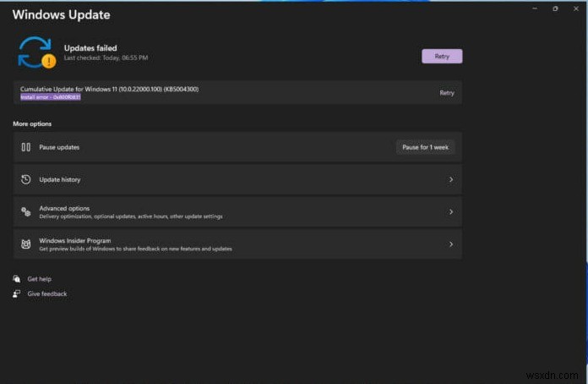Click the Cumulative Update for Windows 11 text
Viewport: 588px width, 384px height.
[110, 90]
